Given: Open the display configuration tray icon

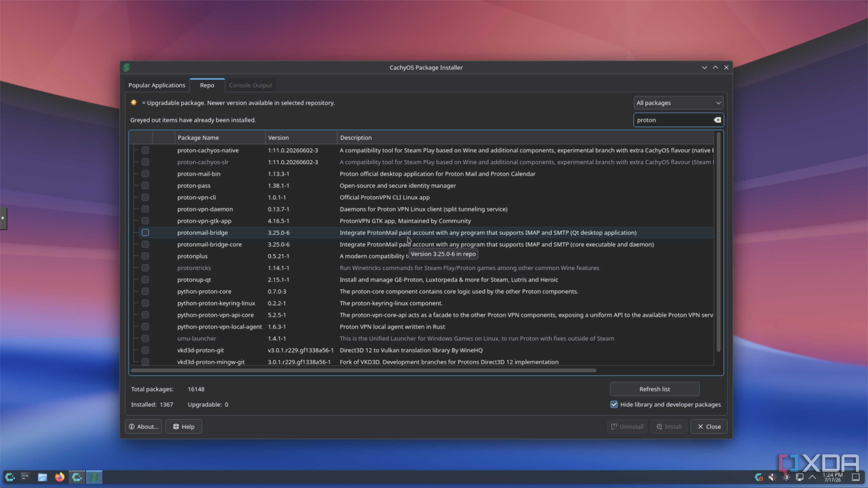Looking at the screenshot, I should pyautogui.click(x=799, y=477).
